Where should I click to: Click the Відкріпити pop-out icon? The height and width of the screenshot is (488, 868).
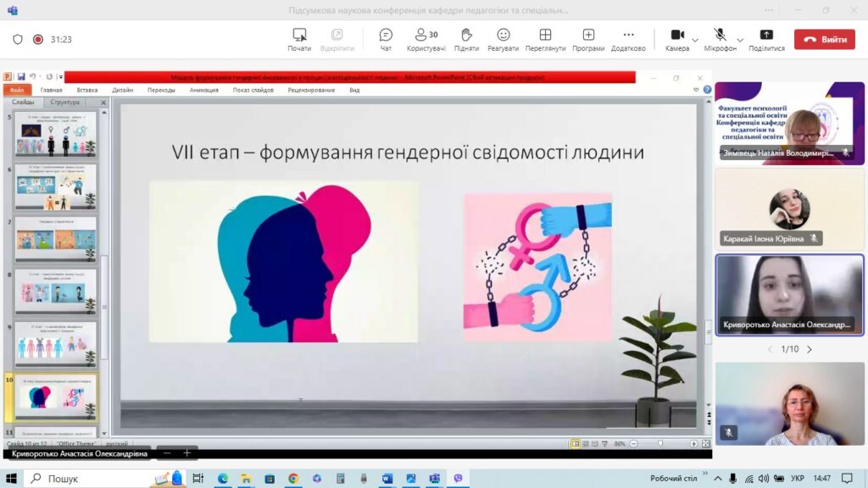click(337, 40)
